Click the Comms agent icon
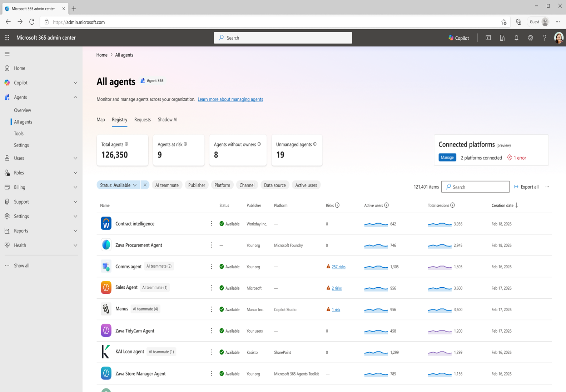The image size is (566, 392). point(106,267)
